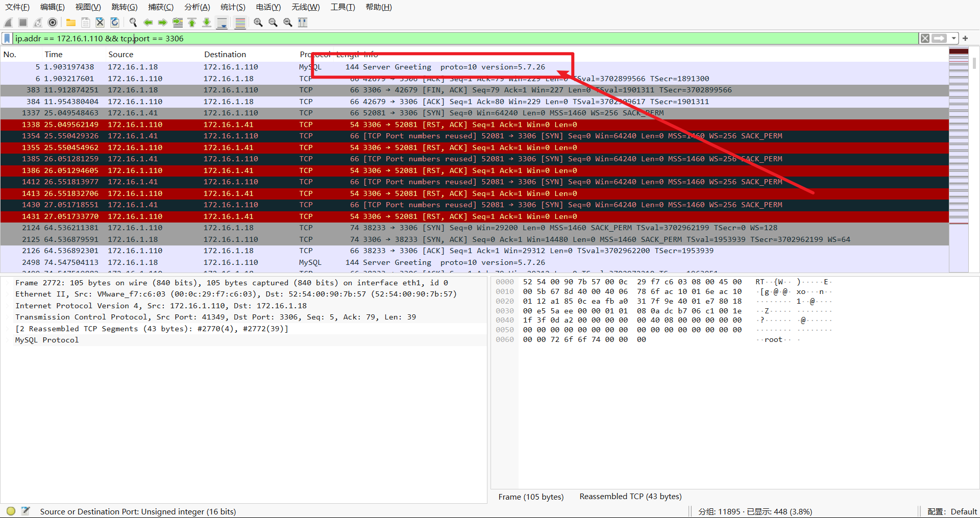
Task: Select packet 2498 MySQL Server Greeting row
Action: pyautogui.click(x=475, y=262)
